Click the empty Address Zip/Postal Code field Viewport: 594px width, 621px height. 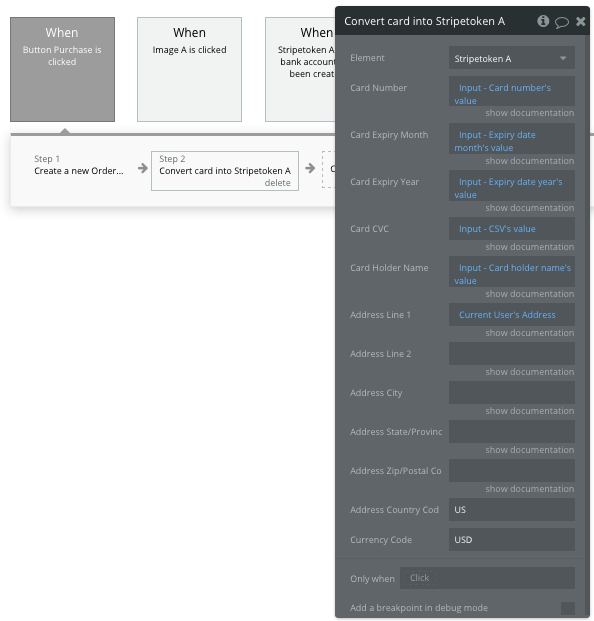coord(512,471)
